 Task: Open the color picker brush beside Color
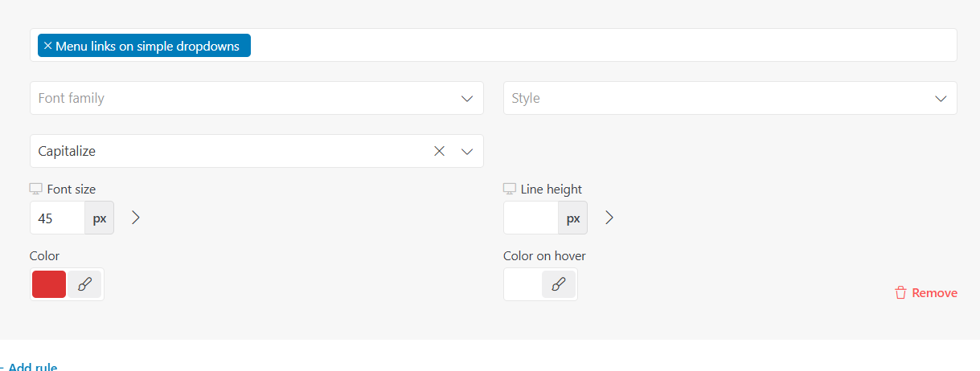(84, 284)
